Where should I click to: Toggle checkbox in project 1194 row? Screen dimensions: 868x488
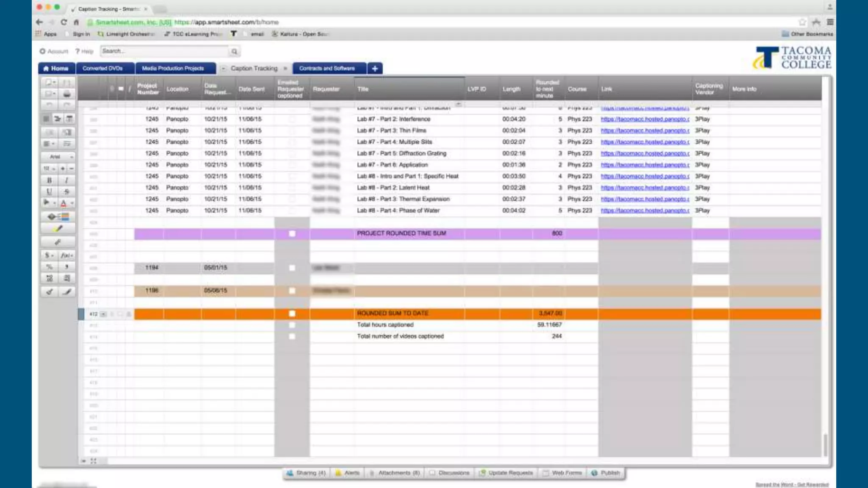click(x=292, y=268)
